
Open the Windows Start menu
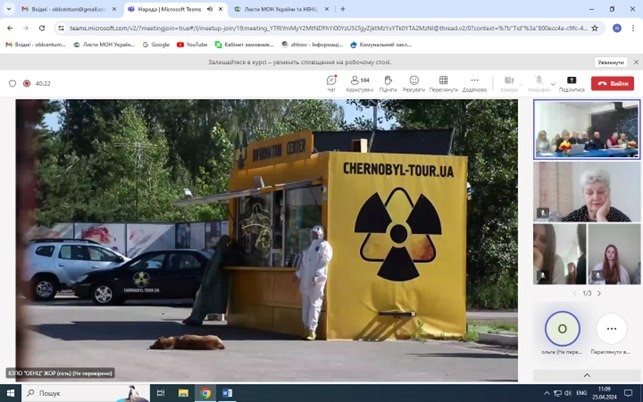10,393
